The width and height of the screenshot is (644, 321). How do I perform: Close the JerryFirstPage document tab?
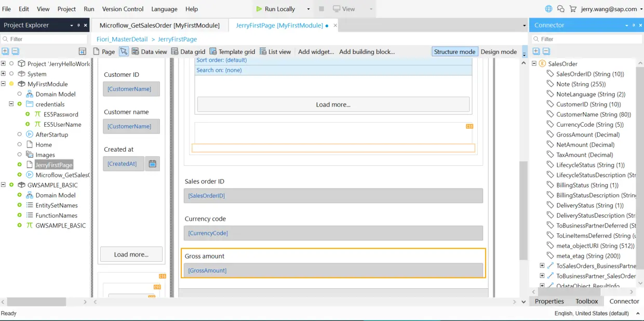[x=335, y=25]
